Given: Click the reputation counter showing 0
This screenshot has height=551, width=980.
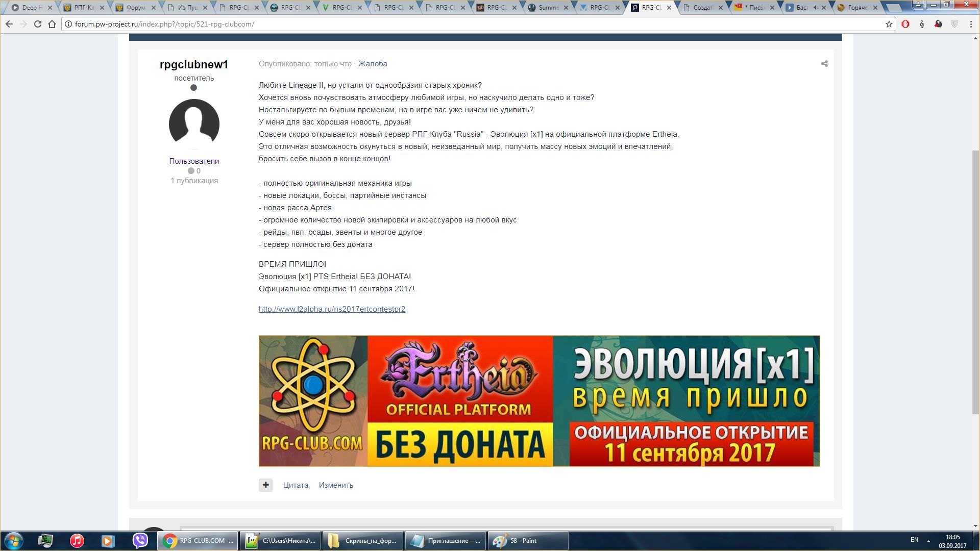Looking at the screenshot, I should coord(194,171).
